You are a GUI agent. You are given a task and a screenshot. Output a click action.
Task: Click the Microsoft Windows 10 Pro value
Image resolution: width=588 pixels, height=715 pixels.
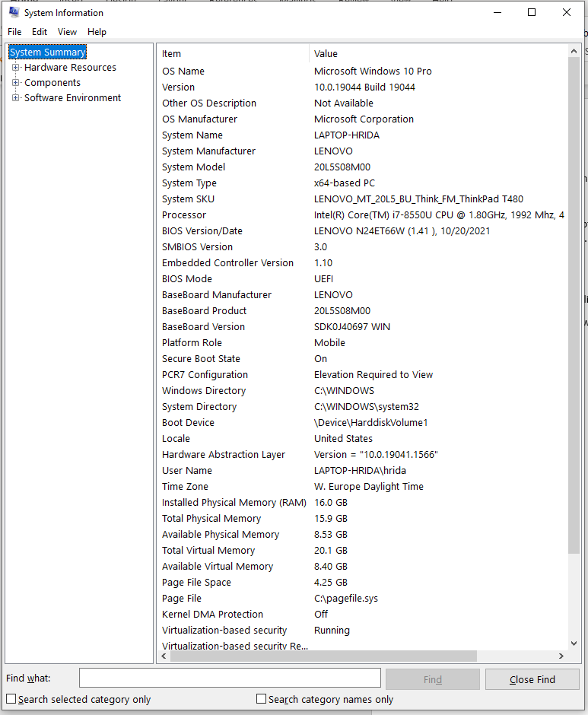(x=373, y=71)
